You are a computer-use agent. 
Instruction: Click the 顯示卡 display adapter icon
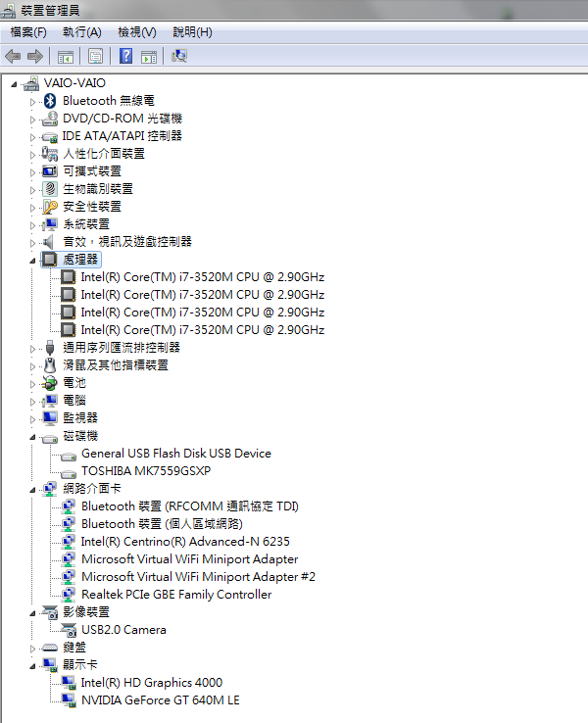[x=49, y=665]
